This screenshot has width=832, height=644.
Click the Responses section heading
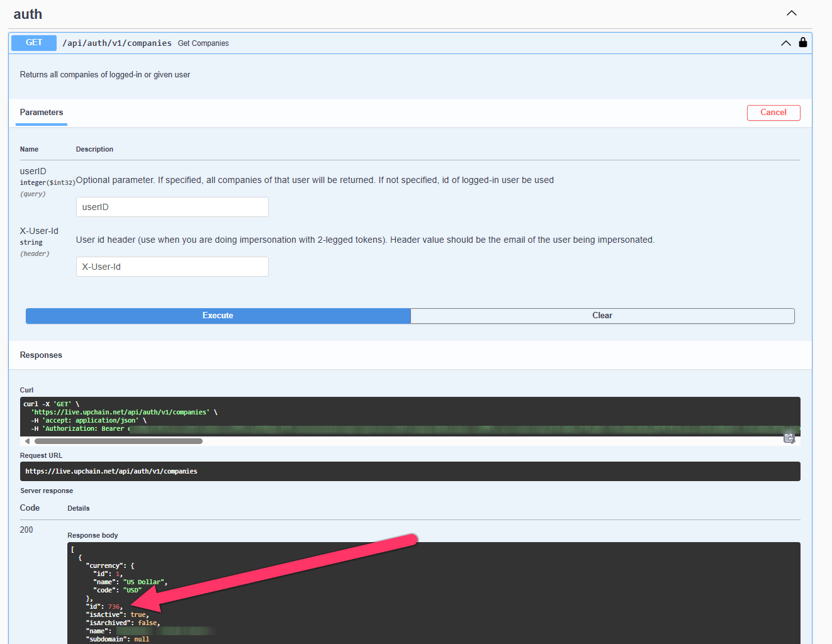pyautogui.click(x=41, y=355)
